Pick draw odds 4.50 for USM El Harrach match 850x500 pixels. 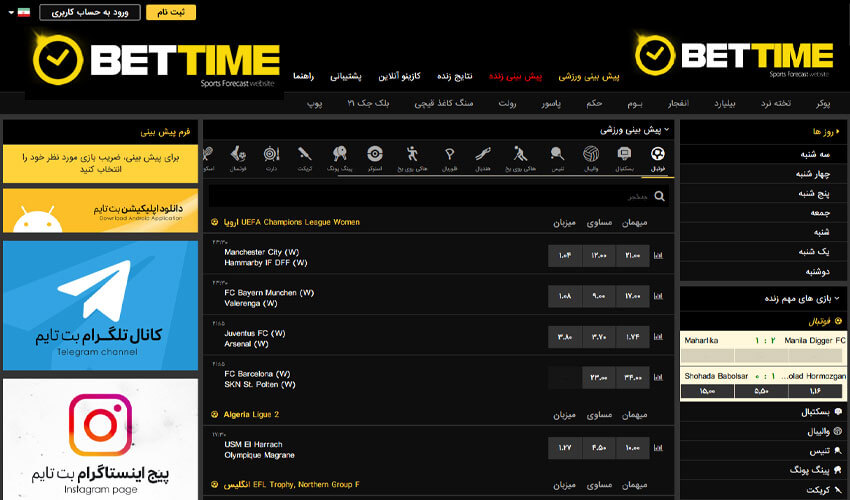[x=599, y=448]
